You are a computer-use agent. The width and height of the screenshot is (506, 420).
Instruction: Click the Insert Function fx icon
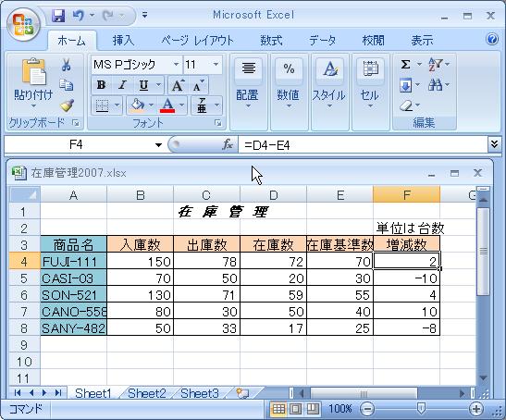(x=228, y=144)
